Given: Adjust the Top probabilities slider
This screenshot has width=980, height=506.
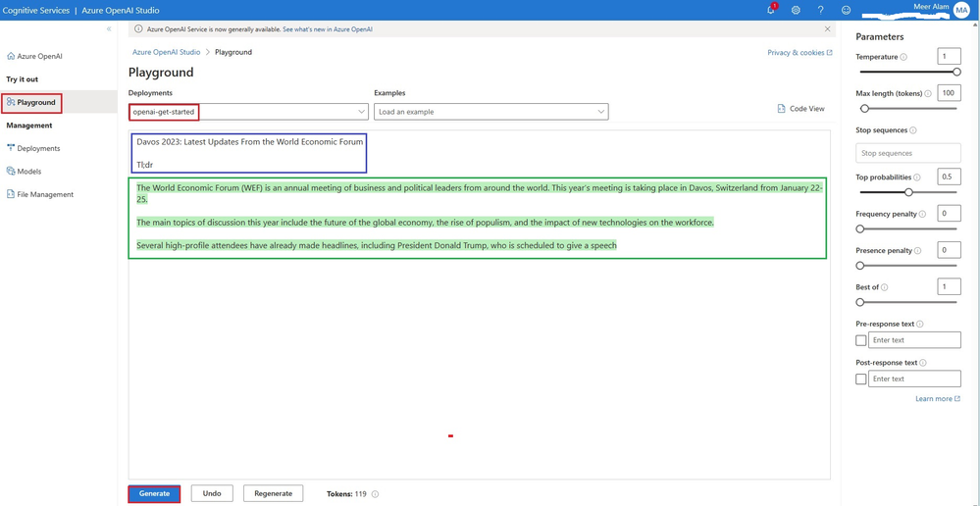Looking at the screenshot, I should (908, 192).
